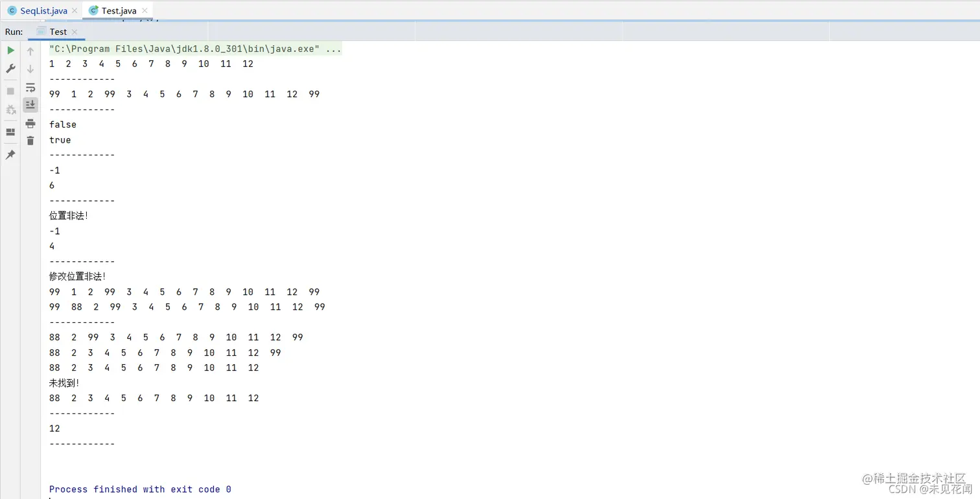Click the '6' output line
980x499 pixels.
[52, 185]
